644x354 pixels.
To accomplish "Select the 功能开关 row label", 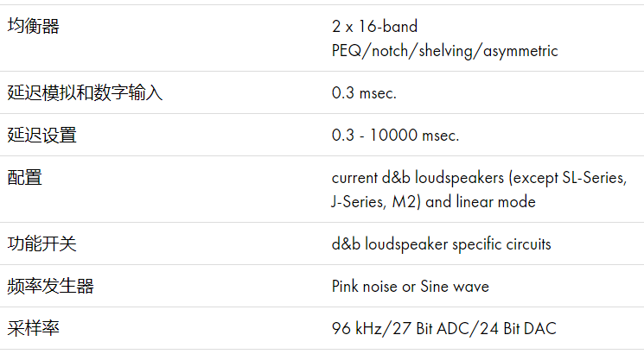I will [42, 244].
